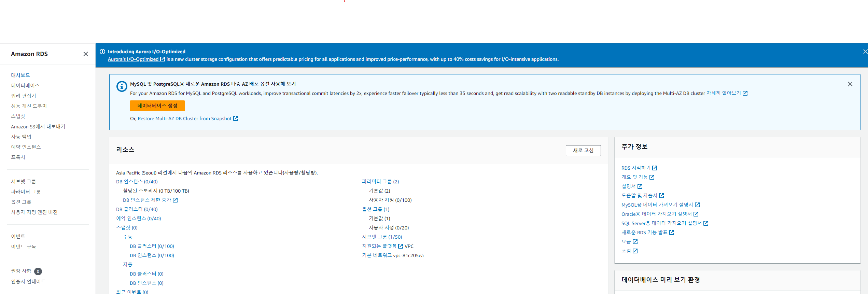Open 지원되는 플랫폼 link
Screen dimensions: 868x294
pyautogui.click(x=379, y=246)
